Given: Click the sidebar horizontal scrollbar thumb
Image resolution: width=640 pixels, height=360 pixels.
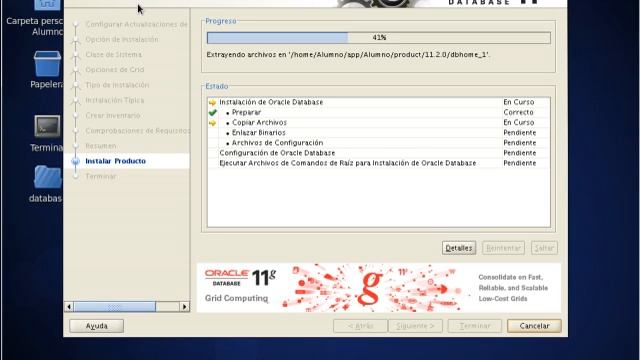Looking at the screenshot, I should [115, 307].
